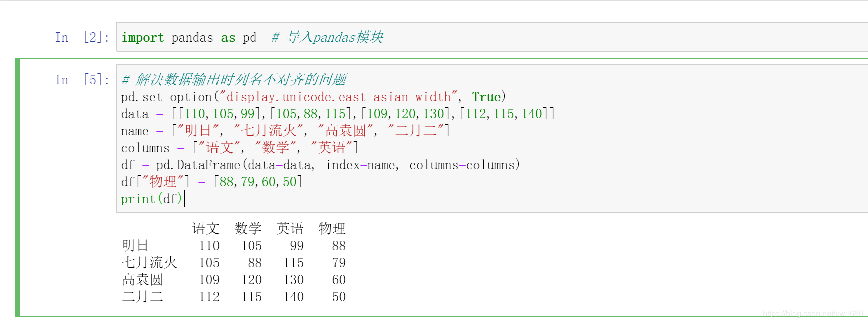Click the pd.set_option code line
Image resolution: width=868 pixels, height=323 pixels.
(x=313, y=97)
